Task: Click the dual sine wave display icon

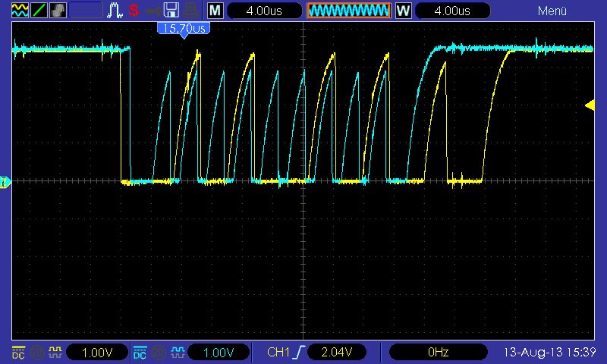Action: (20, 10)
